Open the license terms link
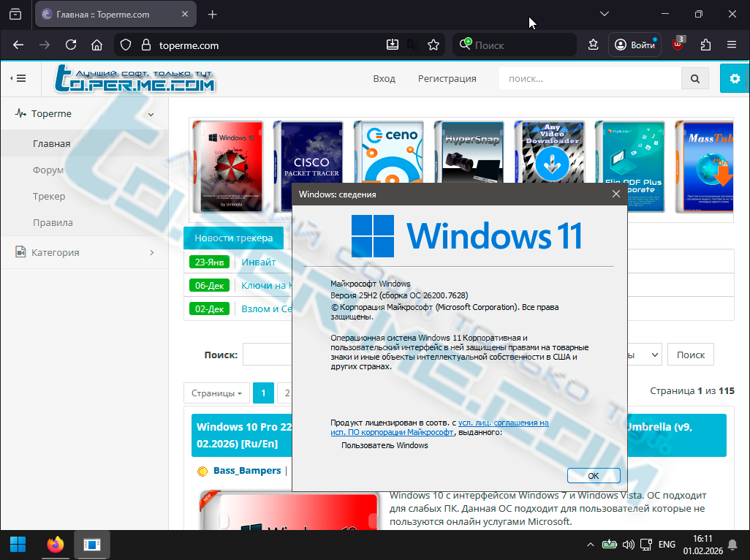This screenshot has height=560, width=750. pyautogui.click(x=439, y=427)
